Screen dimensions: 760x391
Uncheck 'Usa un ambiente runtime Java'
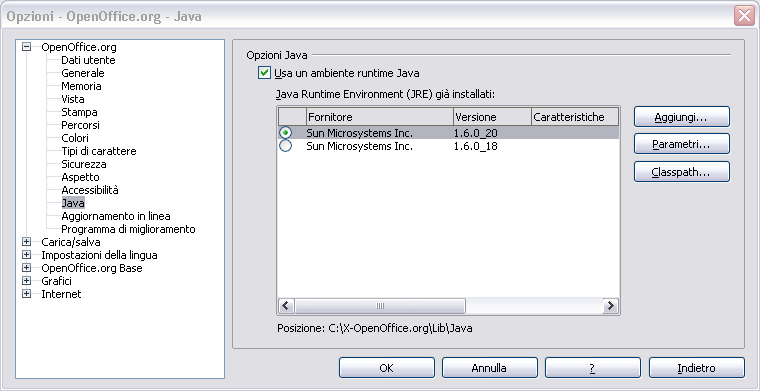[x=264, y=73]
